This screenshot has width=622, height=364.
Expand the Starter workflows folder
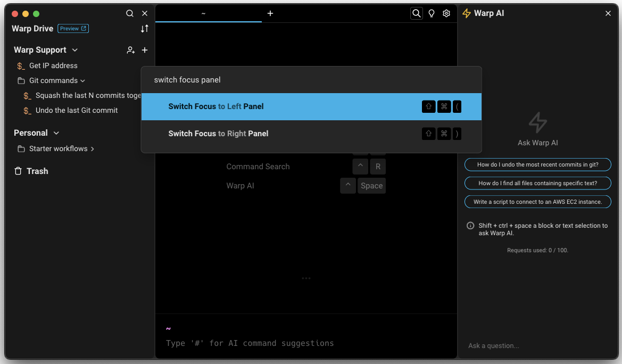point(93,149)
